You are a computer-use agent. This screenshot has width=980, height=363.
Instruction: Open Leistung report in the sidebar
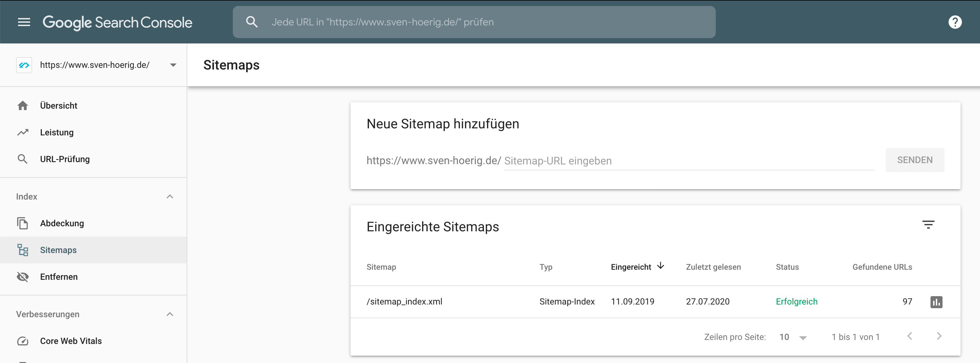[x=93, y=132]
